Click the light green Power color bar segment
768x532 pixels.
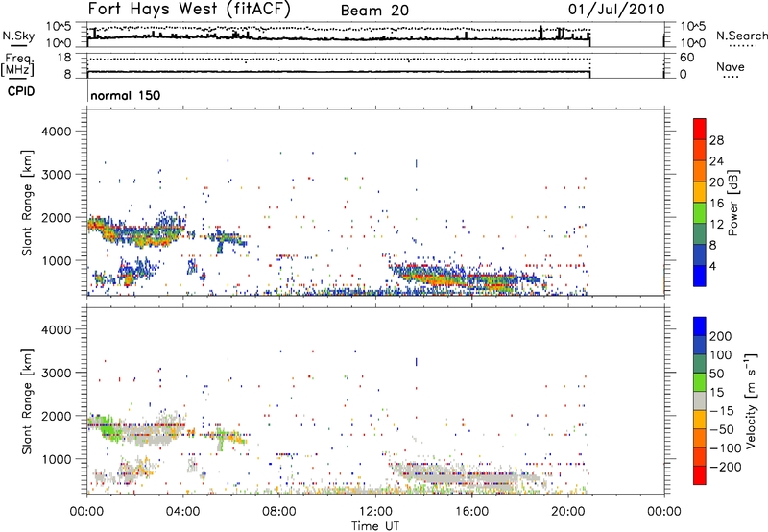[700, 212]
